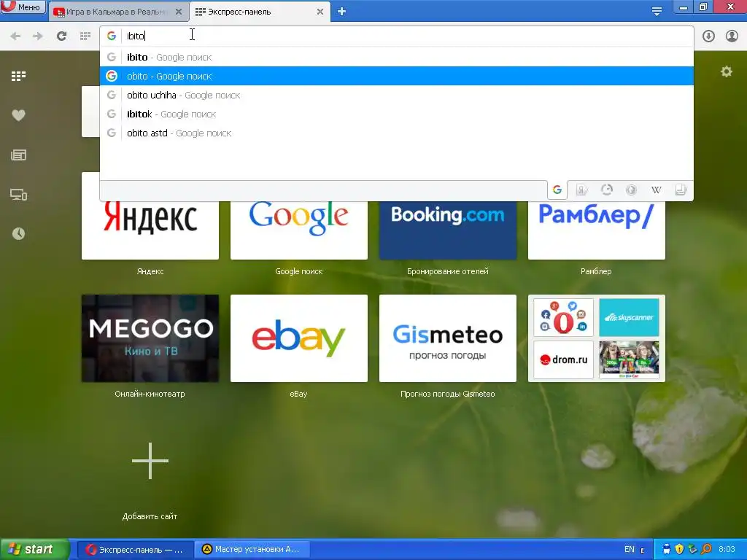Open a new tab with plus button

pos(341,12)
